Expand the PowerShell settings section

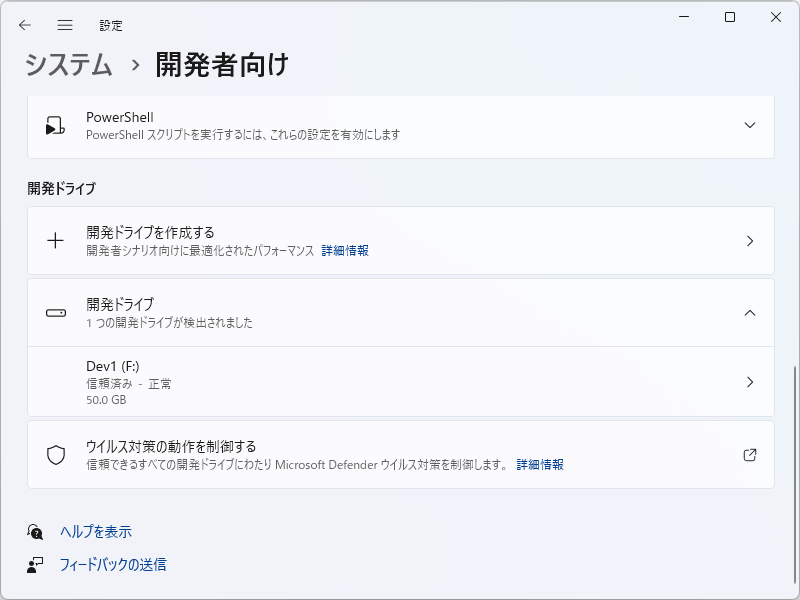(x=749, y=126)
